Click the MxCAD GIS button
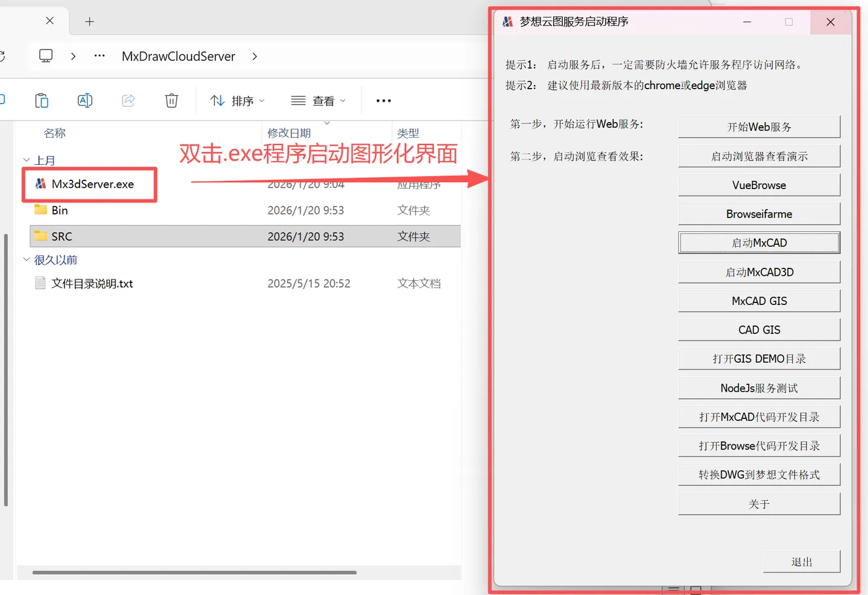 click(x=759, y=301)
